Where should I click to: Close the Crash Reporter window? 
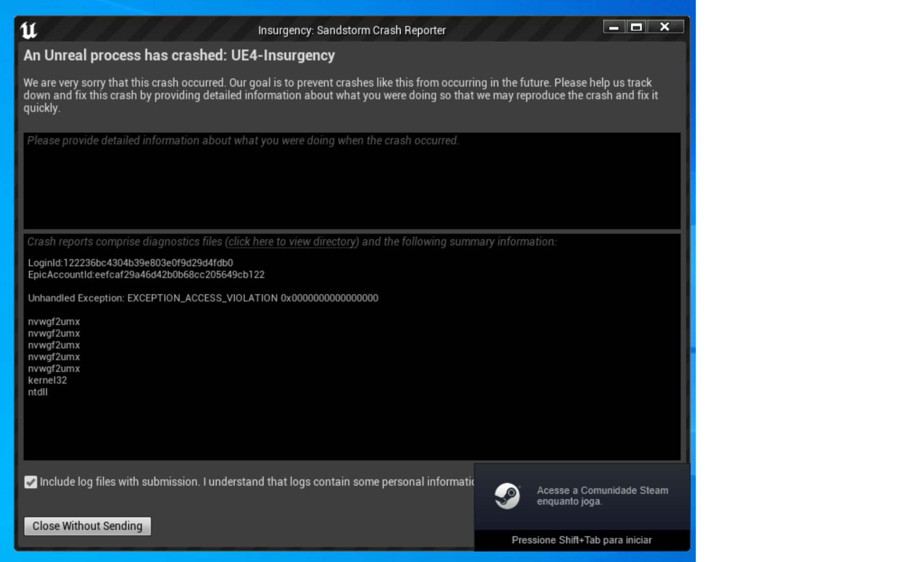coord(665,27)
